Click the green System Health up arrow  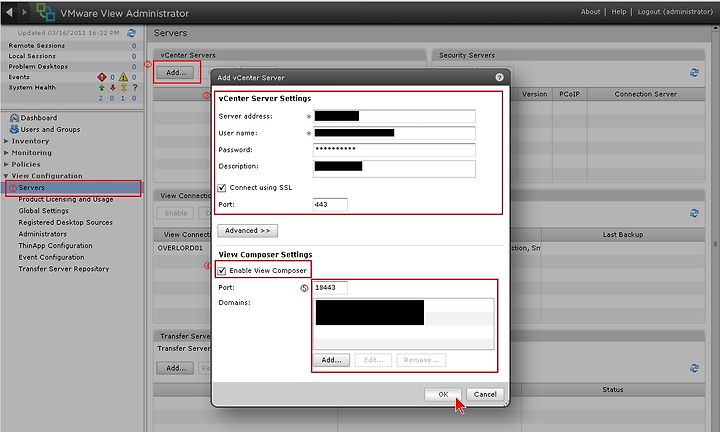tap(101, 87)
